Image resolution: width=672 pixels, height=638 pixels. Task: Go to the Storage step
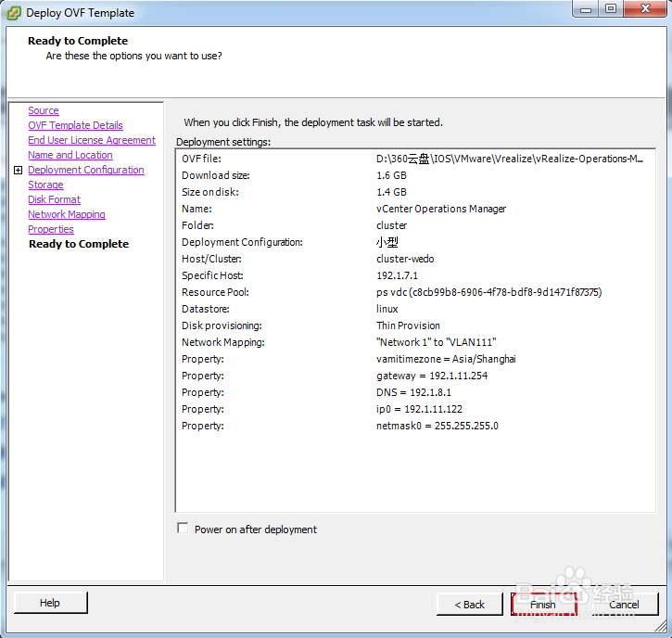point(45,185)
